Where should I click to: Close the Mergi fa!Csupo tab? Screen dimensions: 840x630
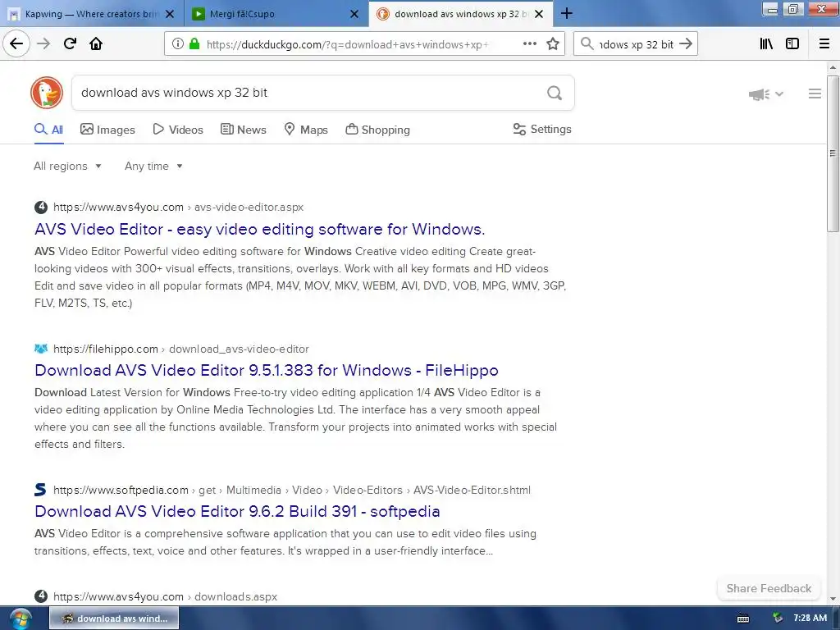click(354, 14)
